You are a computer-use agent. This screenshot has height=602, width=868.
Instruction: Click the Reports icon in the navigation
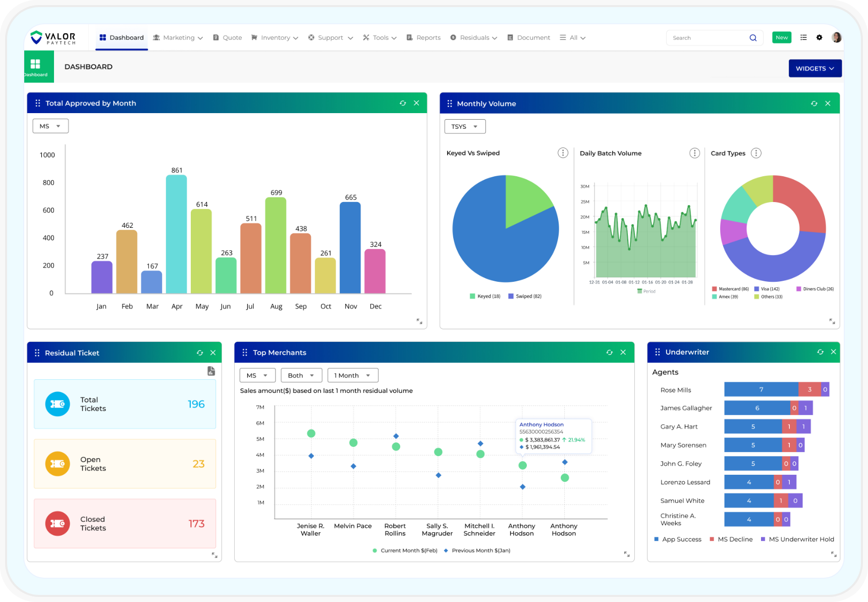tap(410, 37)
